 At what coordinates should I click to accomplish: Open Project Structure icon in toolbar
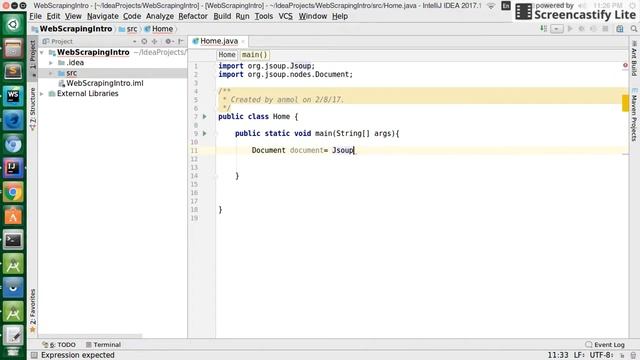point(620,29)
